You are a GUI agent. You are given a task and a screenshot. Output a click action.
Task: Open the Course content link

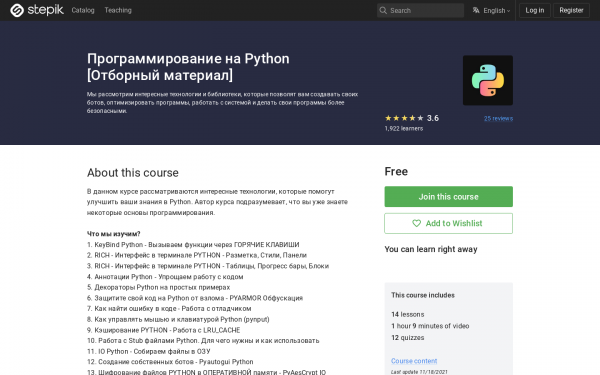point(414,361)
